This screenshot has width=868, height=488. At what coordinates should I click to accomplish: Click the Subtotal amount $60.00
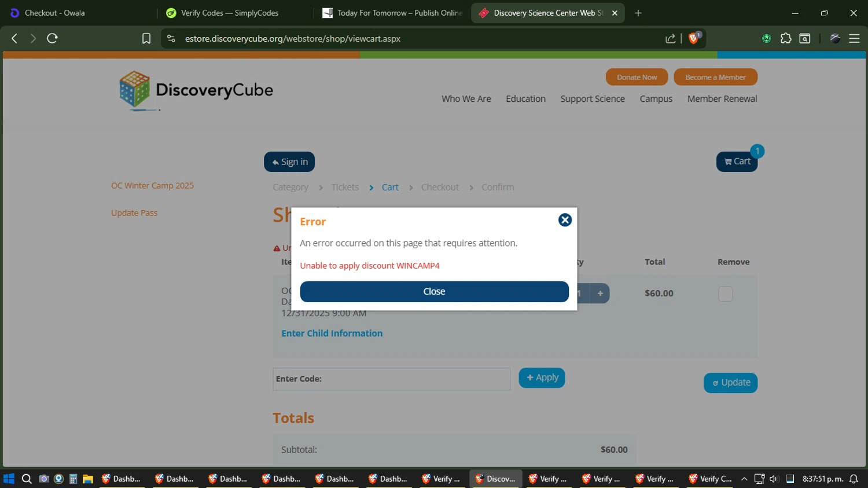pyautogui.click(x=614, y=450)
